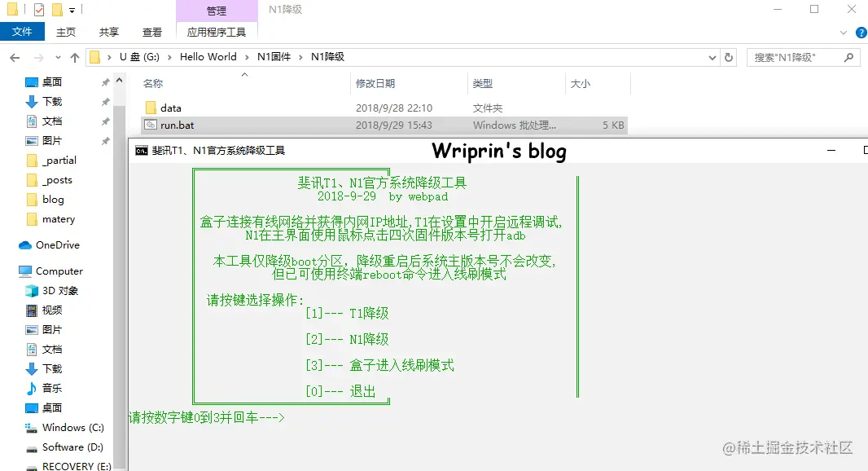Select the data folder
The height and width of the screenshot is (471, 868).
click(384, 108)
